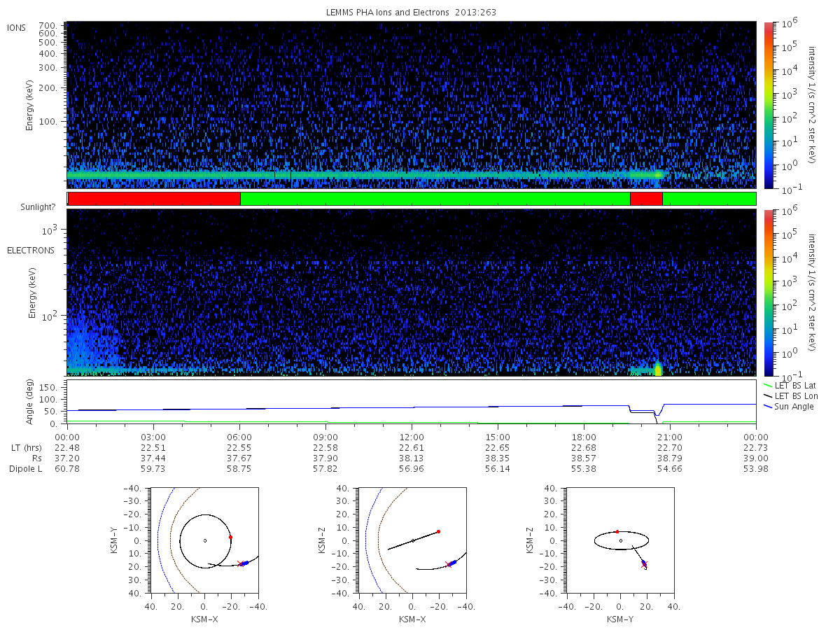840x630 pixels.
Task: Click the IONS panel label
Action: tap(17, 27)
